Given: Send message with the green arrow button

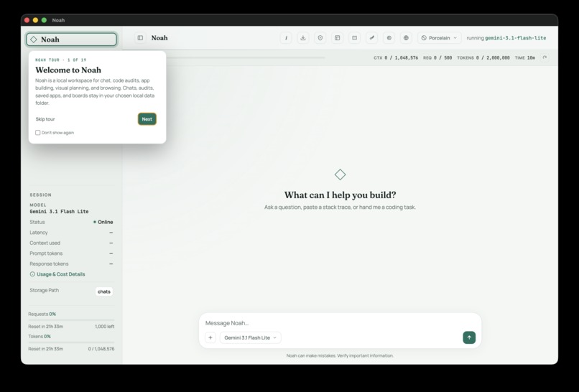Looking at the screenshot, I should point(469,337).
